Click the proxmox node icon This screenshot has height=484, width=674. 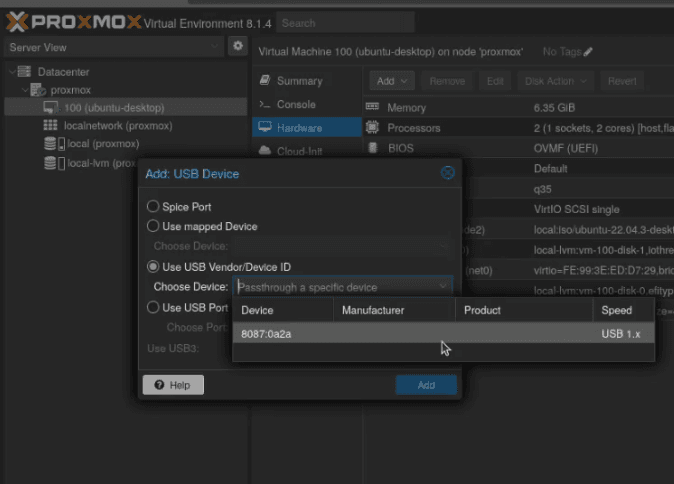[38, 90]
